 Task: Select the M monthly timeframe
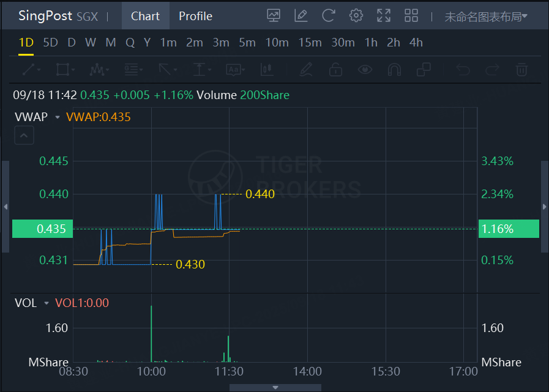111,43
